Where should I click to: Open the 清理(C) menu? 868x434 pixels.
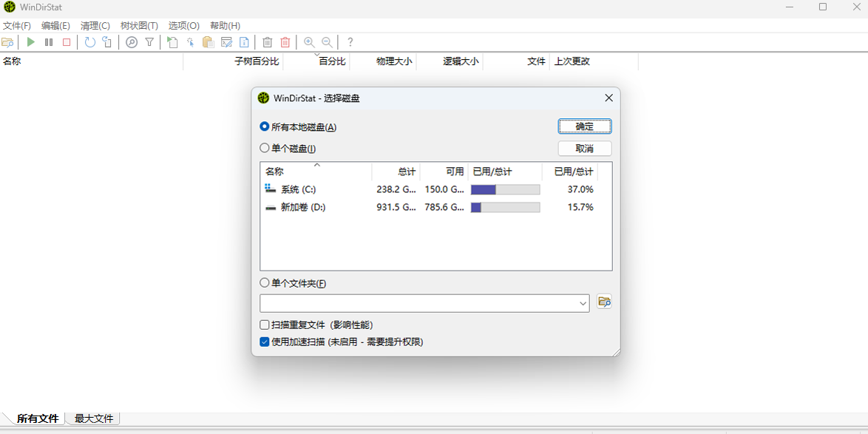point(95,26)
